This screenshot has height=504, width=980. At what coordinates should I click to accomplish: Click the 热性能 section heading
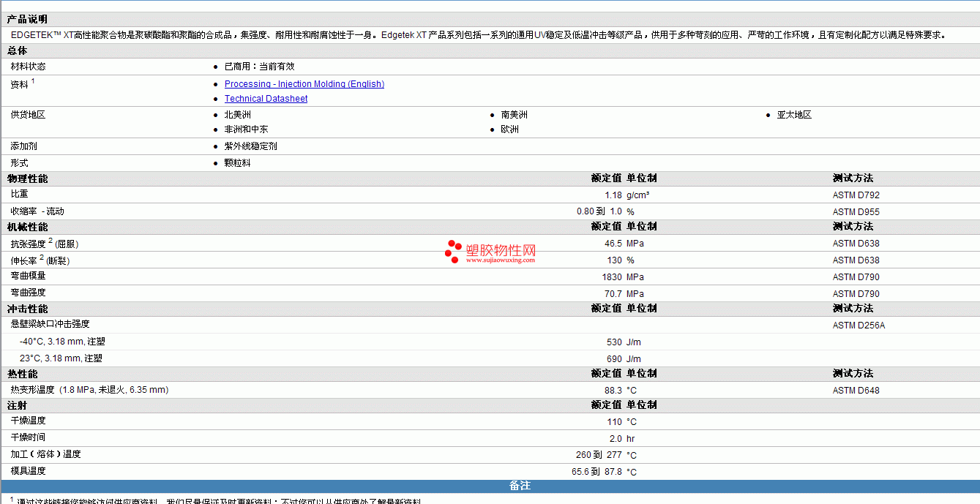pyautogui.click(x=22, y=374)
